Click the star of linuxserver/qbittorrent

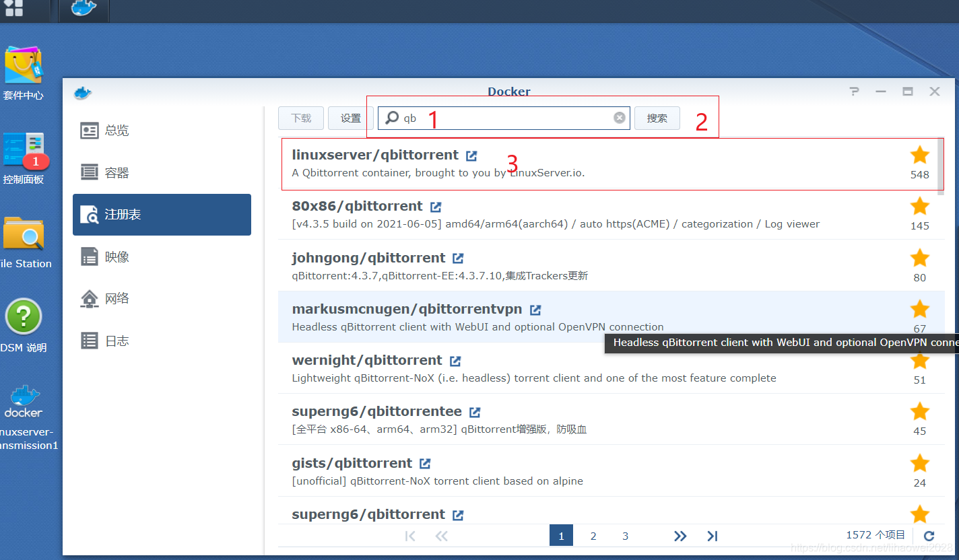click(x=920, y=155)
